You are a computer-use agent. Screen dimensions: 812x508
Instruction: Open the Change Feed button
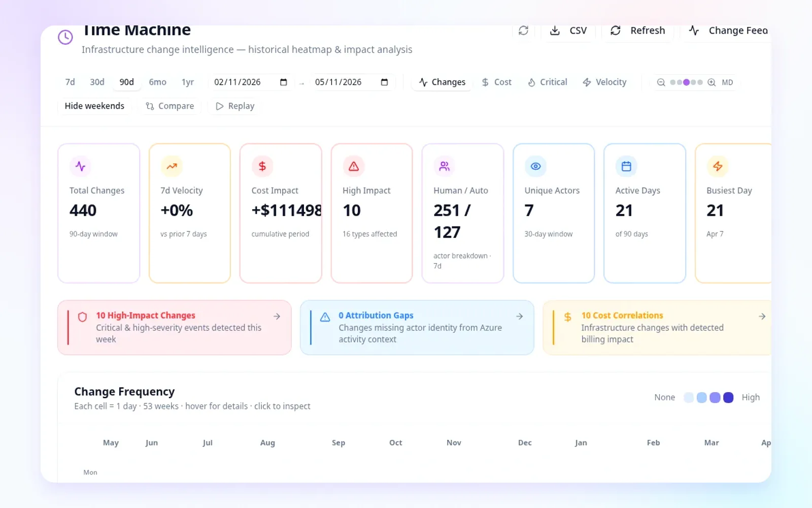(727, 31)
